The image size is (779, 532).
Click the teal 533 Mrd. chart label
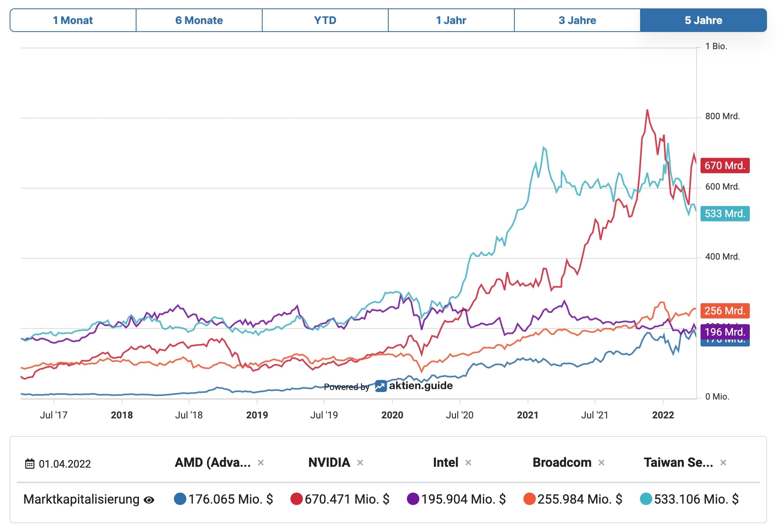[x=725, y=214]
